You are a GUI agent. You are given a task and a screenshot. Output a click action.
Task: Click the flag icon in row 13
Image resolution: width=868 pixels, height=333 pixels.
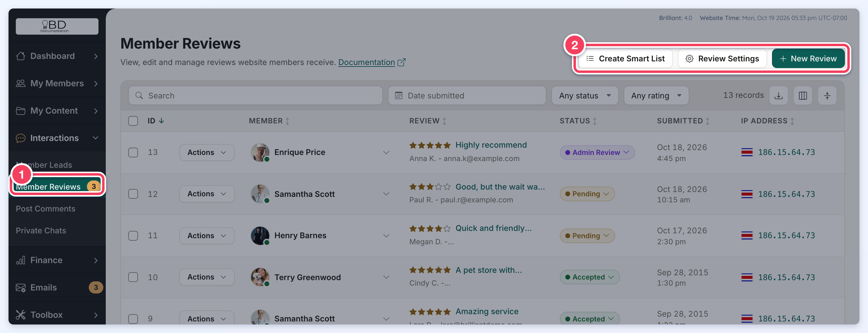click(x=747, y=152)
